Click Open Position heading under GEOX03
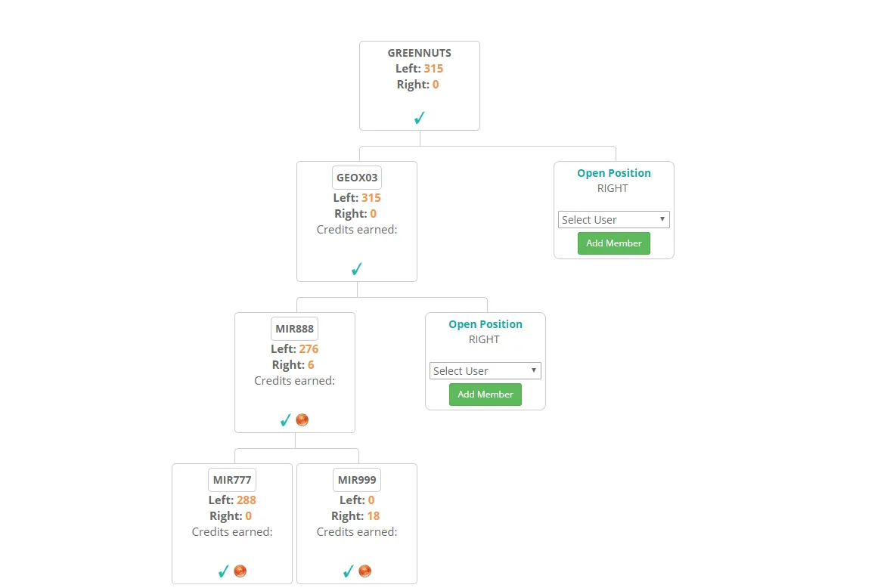Image resolution: width=884 pixels, height=588 pixels. [485, 323]
